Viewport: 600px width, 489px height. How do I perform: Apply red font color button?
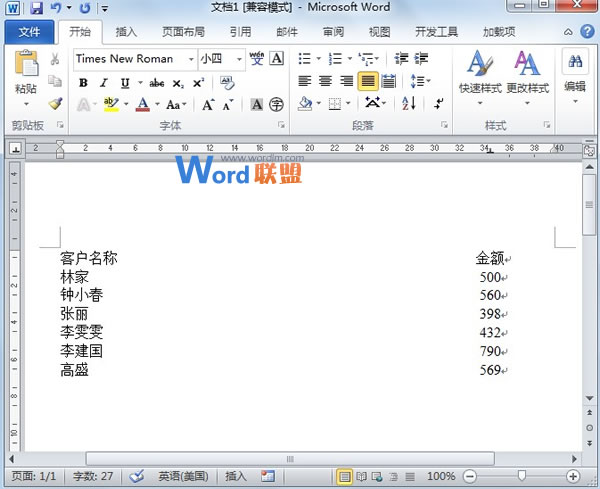pos(143,104)
